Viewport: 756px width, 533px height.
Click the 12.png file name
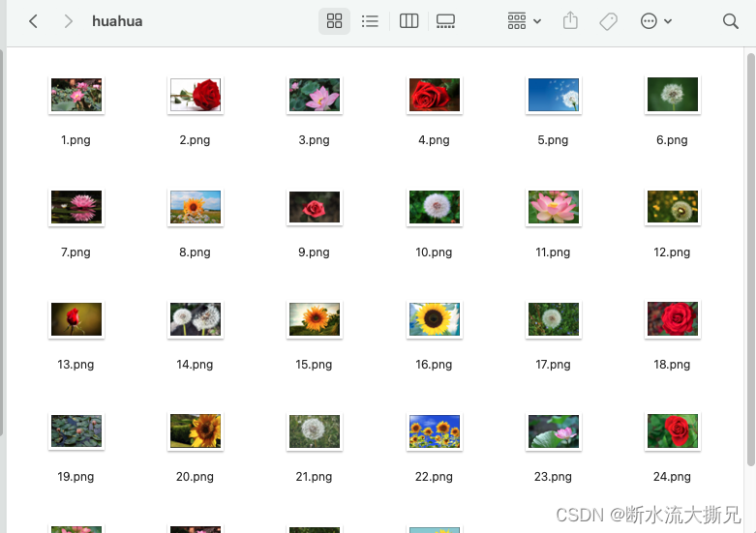tap(672, 252)
